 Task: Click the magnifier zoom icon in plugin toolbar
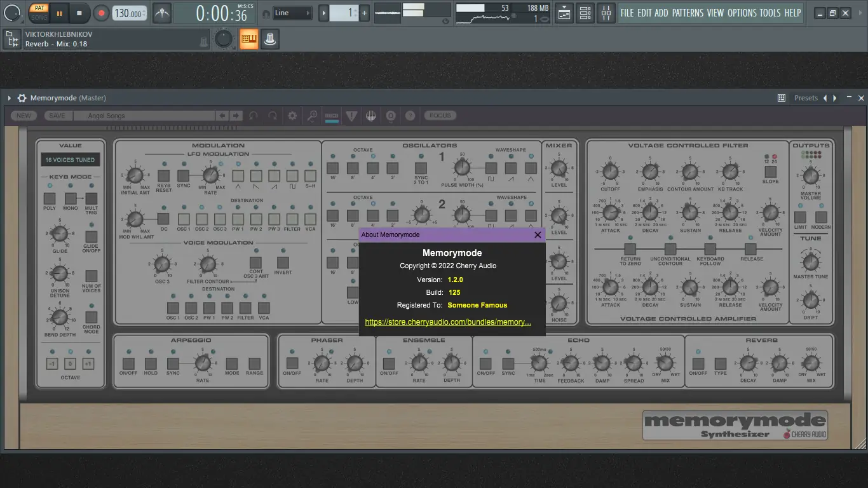pos(312,116)
